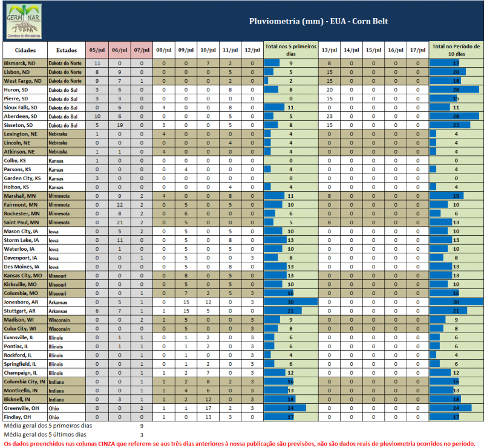Click Greenville, OH first-5-days total data bar

[x=286, y=408]
